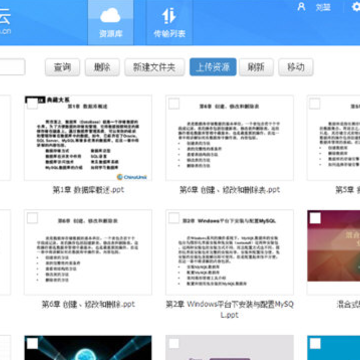Image resolution: width=360 pixels, height=360 pixels.
Task: Tick the checkbox on 第6章 创建、修改和删除.ppt
Action: click(32, 218)
